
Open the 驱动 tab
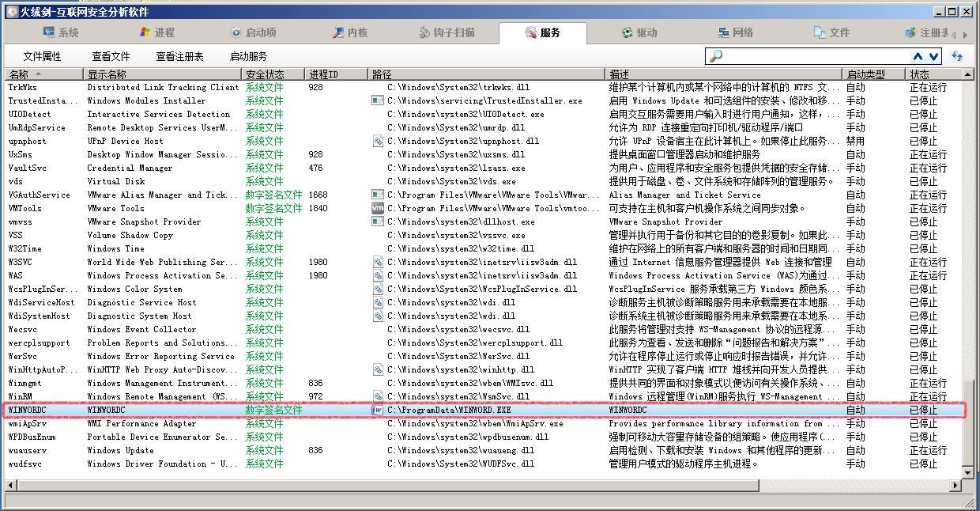click(639, 32)
